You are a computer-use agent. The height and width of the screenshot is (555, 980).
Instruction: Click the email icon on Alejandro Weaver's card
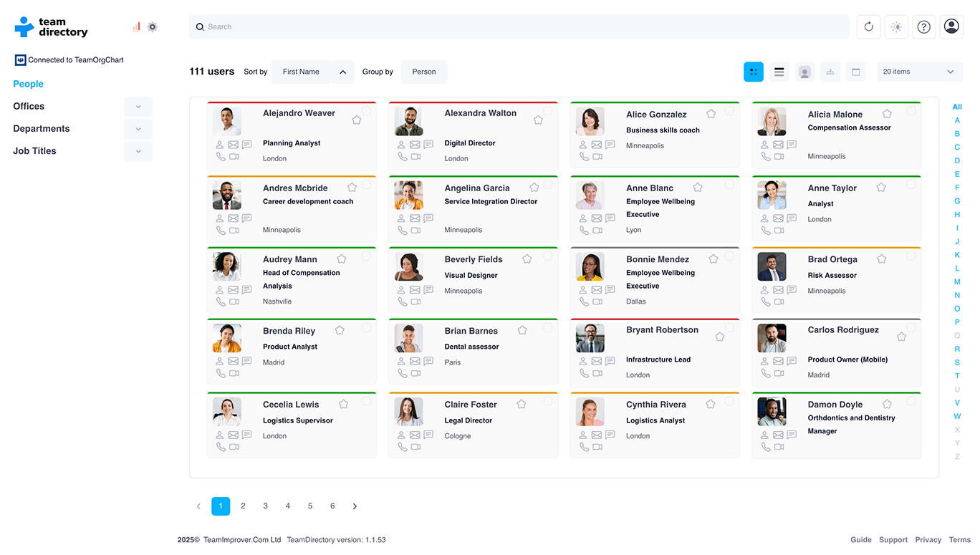(234, 145)
